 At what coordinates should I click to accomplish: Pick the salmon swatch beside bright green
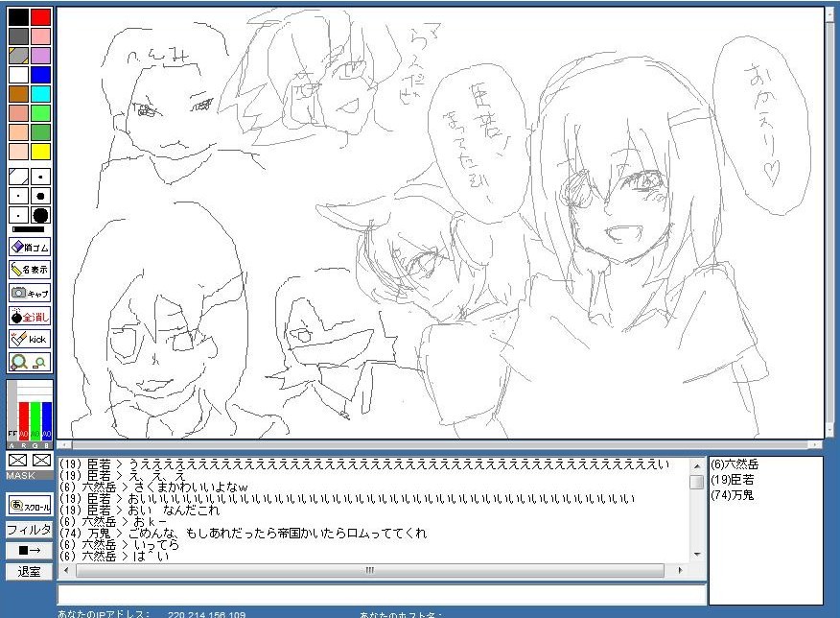[19, 113]
